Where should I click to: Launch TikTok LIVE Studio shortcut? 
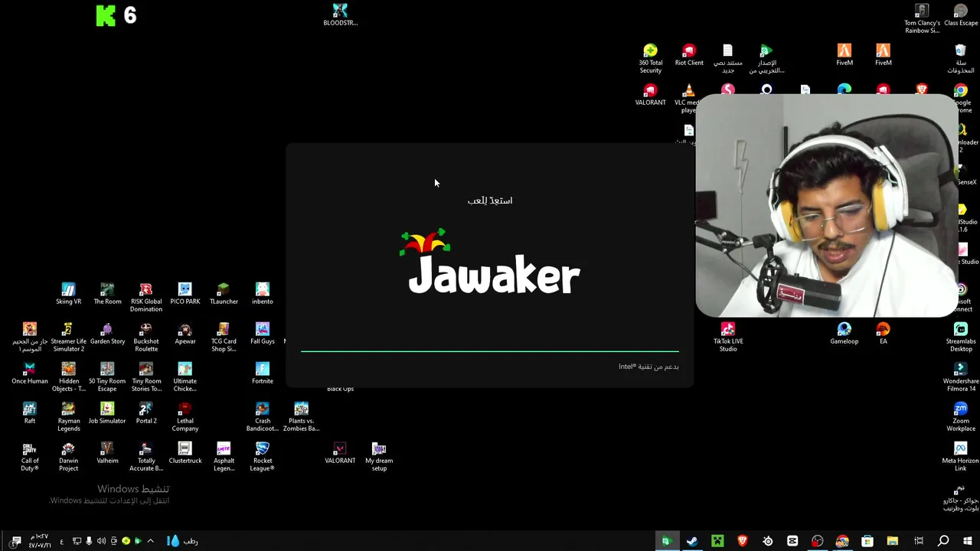[x=728, y=337]
